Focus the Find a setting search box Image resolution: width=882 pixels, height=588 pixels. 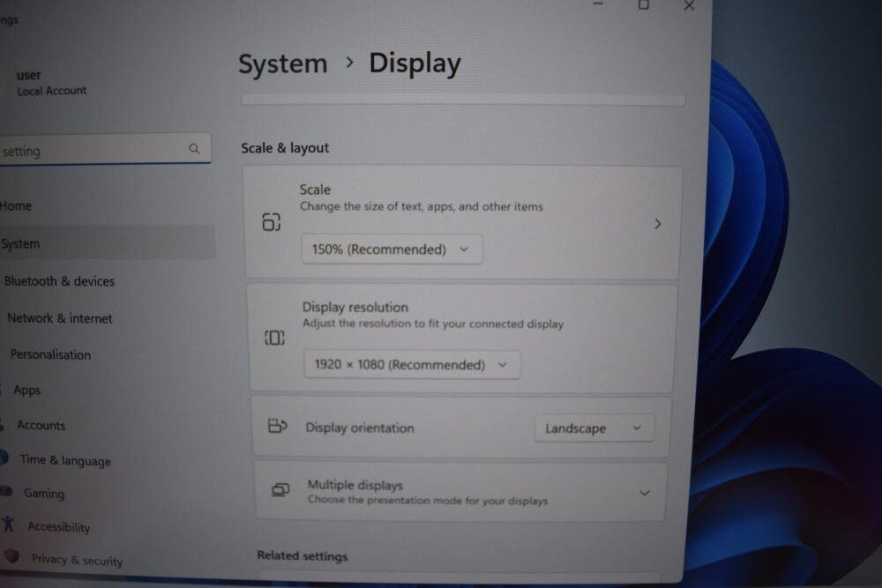pos(105,150)
